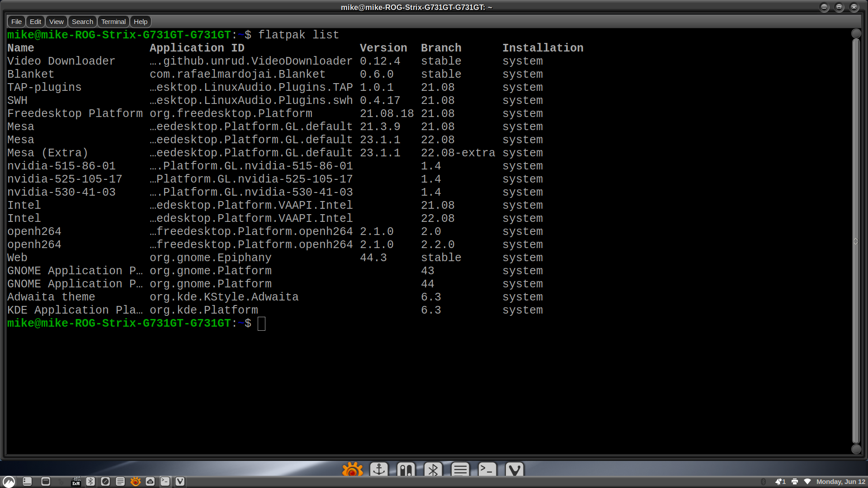Click the 'Video Downloader' name entry
Image resolution: width=868 pixels, height=488 pixels.
[61, 61]
